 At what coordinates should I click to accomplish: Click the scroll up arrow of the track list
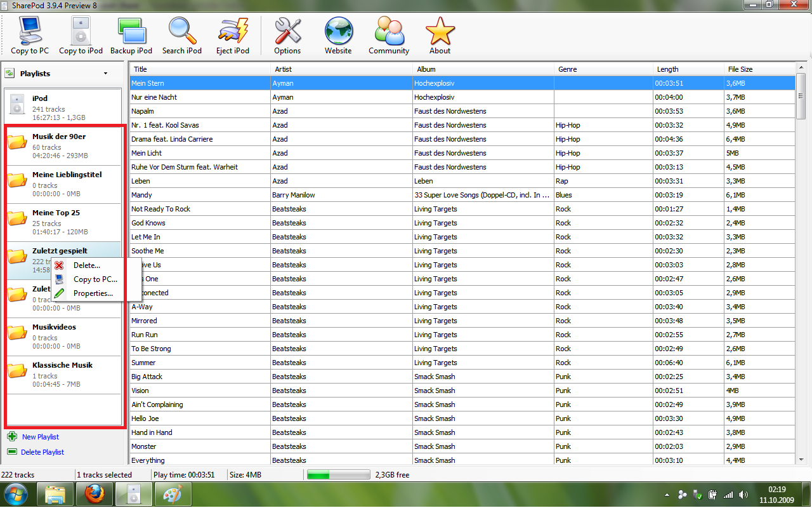click(x=802, y=69)
